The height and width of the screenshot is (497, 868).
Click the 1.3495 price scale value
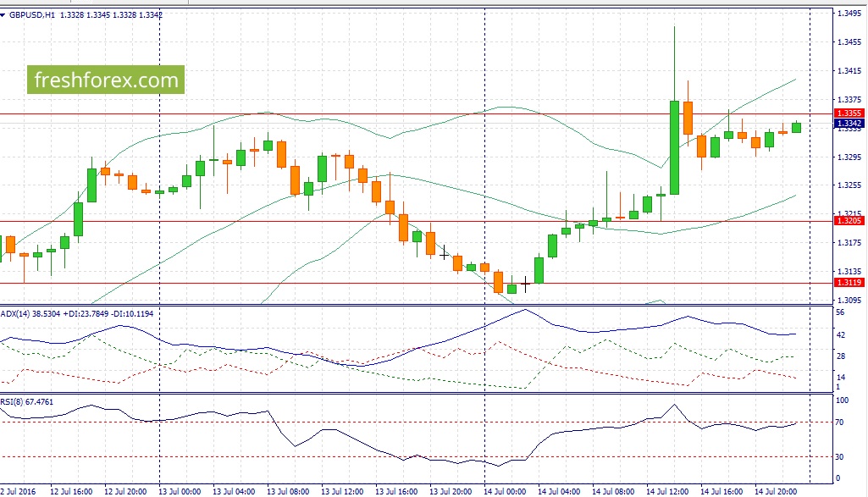(x=849, y=13)
